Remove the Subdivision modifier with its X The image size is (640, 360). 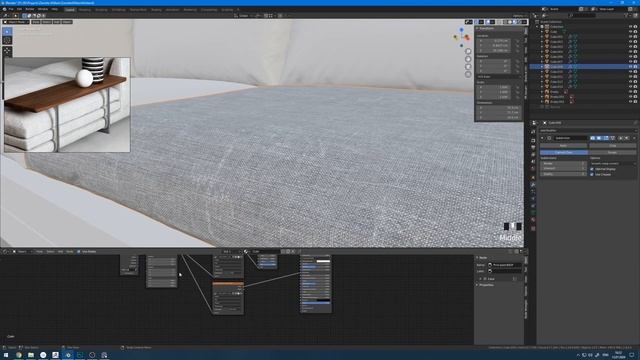(634, 138)
